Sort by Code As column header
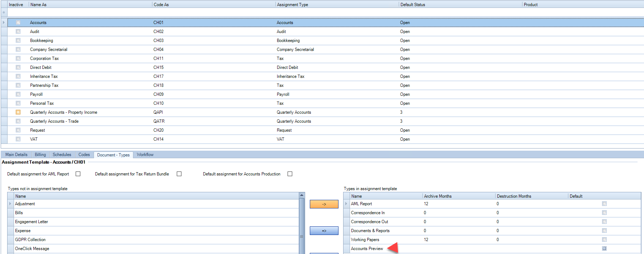The image size is (644, 254). (214, 5)
